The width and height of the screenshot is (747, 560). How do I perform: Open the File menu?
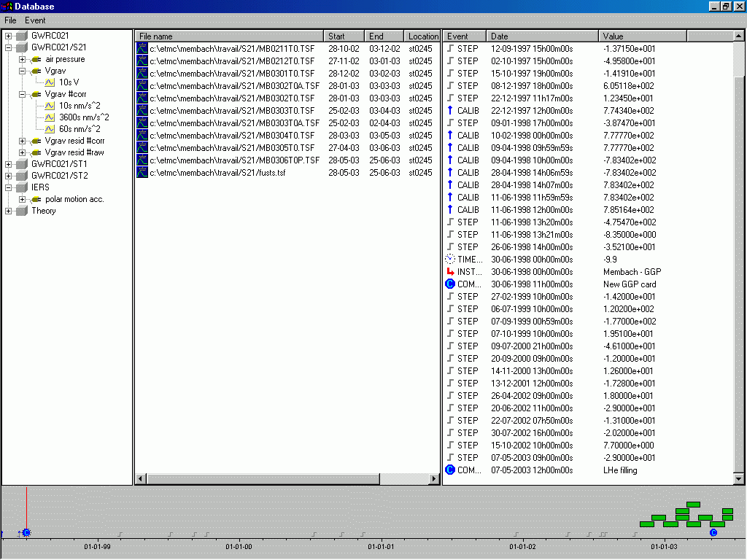click(x=10, y=20)
